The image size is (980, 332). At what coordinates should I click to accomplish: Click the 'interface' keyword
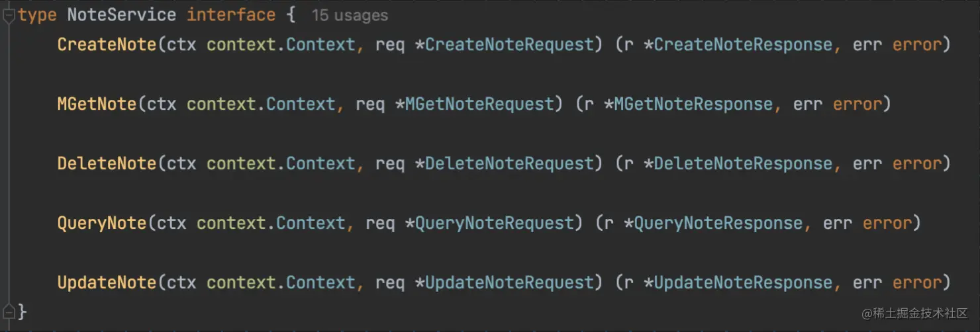tap(231, 15)
